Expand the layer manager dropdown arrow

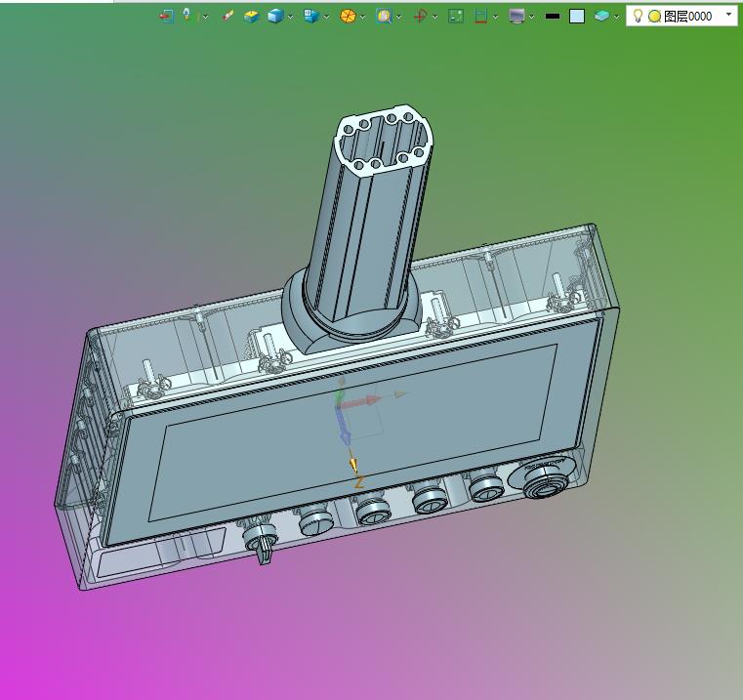(616, 17)
